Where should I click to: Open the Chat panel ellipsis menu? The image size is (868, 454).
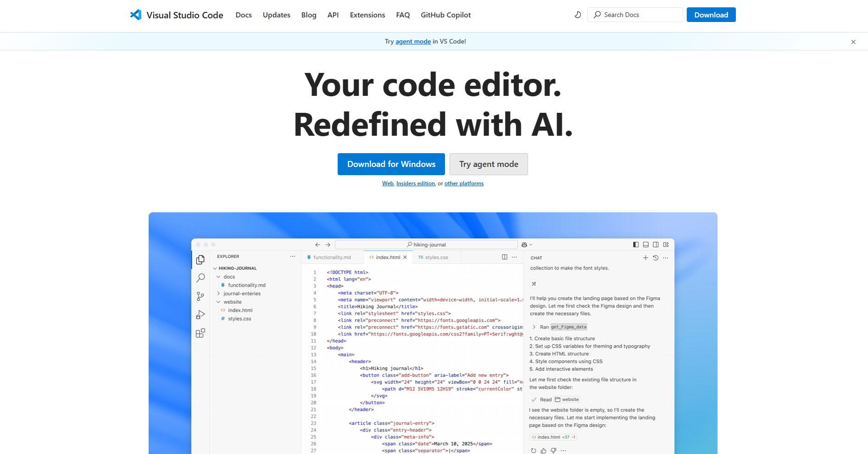[666, 258]
